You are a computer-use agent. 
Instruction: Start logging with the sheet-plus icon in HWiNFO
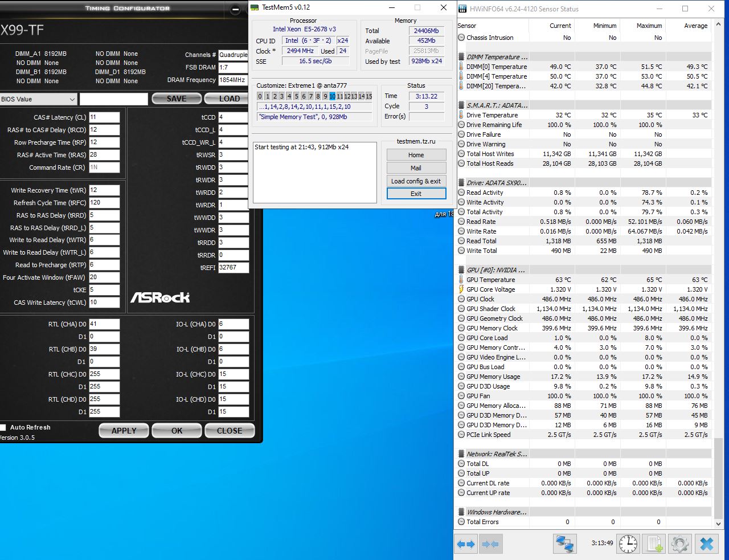[x=654, y=543]
